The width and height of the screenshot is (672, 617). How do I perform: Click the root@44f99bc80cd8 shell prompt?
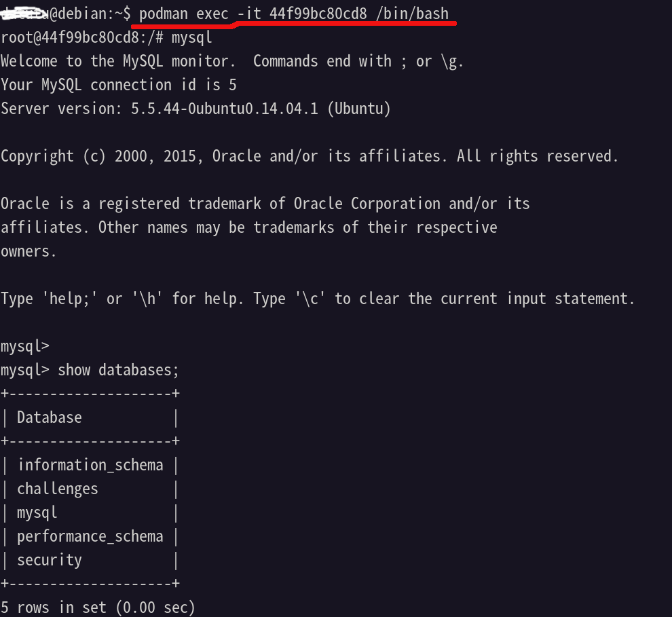(x=82, y=38)
